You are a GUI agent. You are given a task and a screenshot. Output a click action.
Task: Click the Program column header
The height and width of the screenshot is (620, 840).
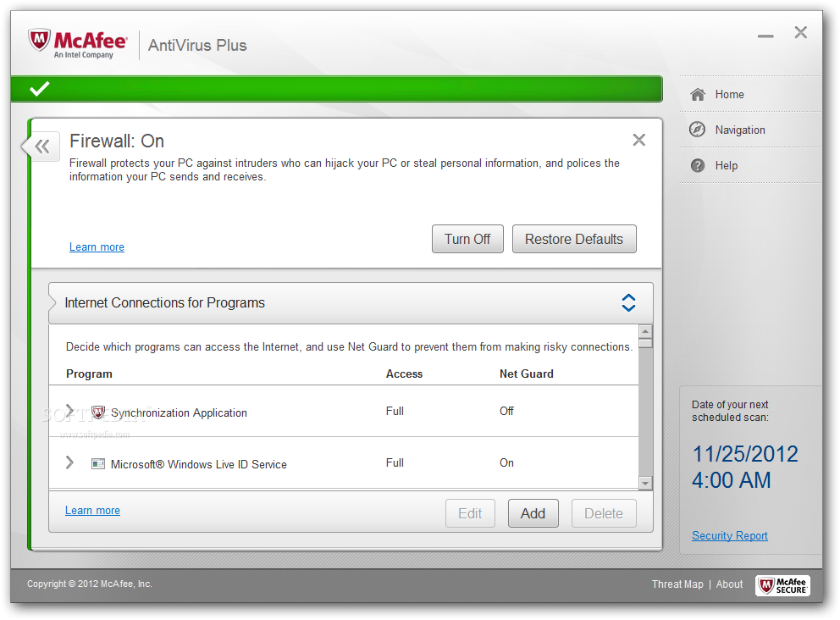pos(89,374)
